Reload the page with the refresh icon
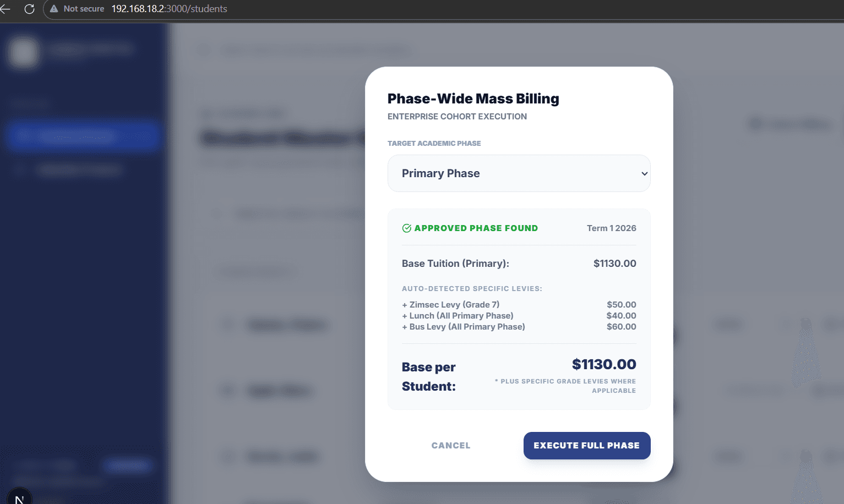The width and height of the screenshot is (844, 504). tap(30, 9)
